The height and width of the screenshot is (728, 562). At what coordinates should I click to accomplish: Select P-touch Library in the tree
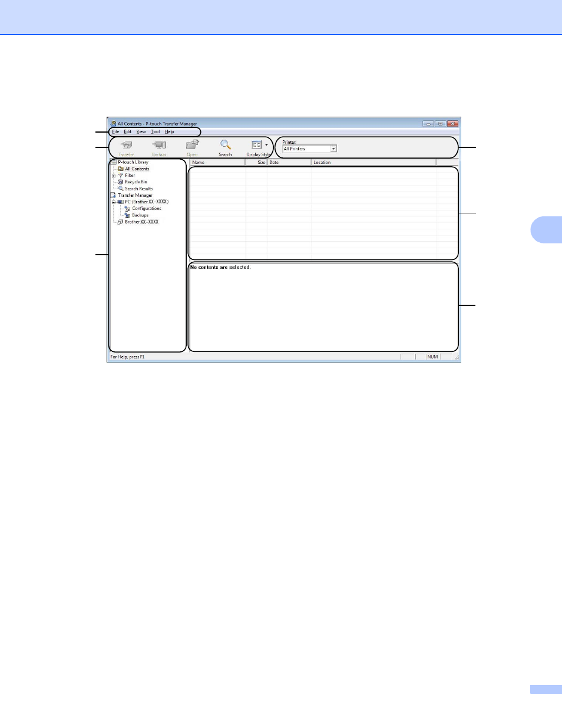click(x=133, y=162)
